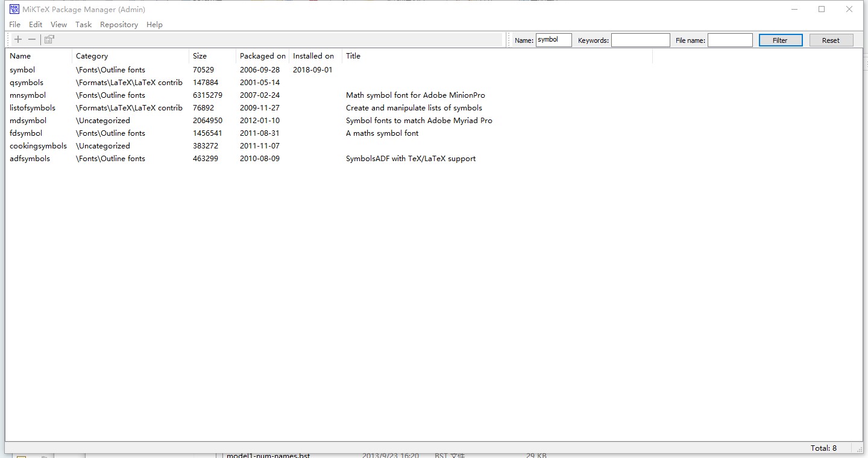This screenshot has height=458, width=868.
Task: Click the Filter button
Action: [780, 40]
